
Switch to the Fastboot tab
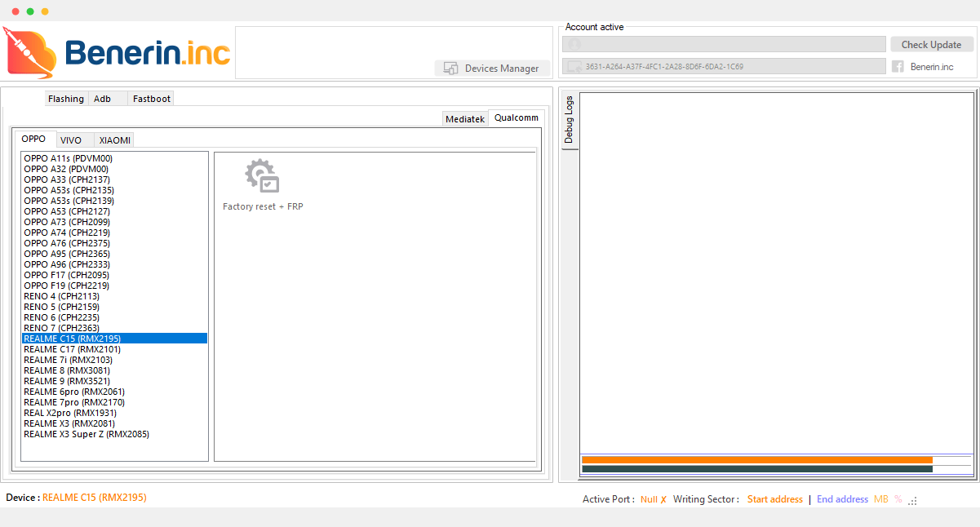(x=150, y=98)
